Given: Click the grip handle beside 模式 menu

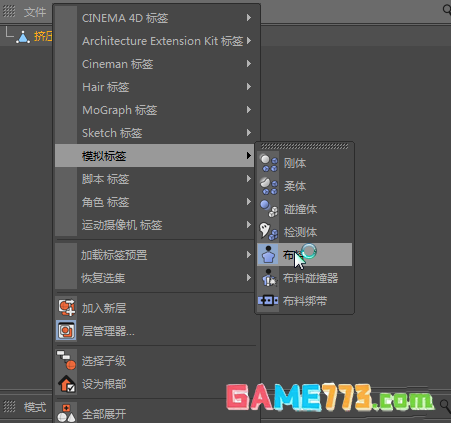Looking at the screenshot, I should 9,406.
